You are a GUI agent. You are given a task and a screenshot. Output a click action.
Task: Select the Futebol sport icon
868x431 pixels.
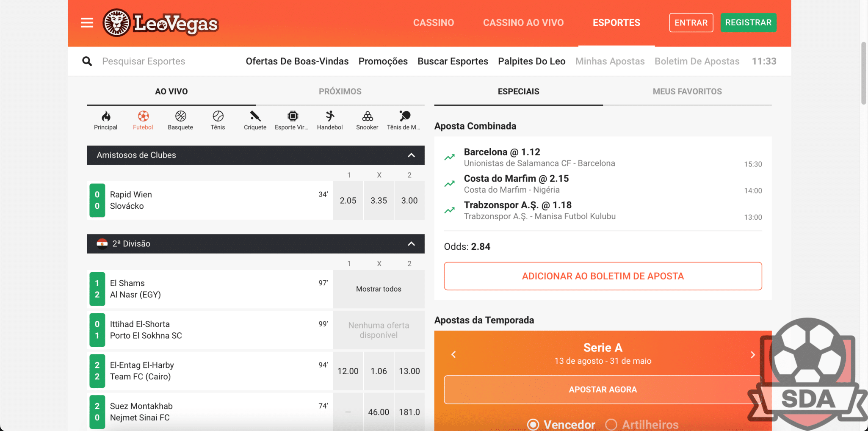(x=143, y=120)
